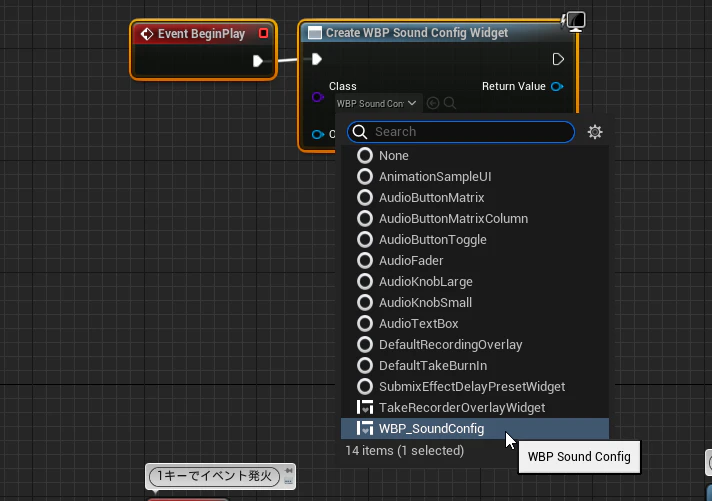Choose SubmixEffectDelayPresetWidget from list

pyautogui.click(x=475, y=387)
